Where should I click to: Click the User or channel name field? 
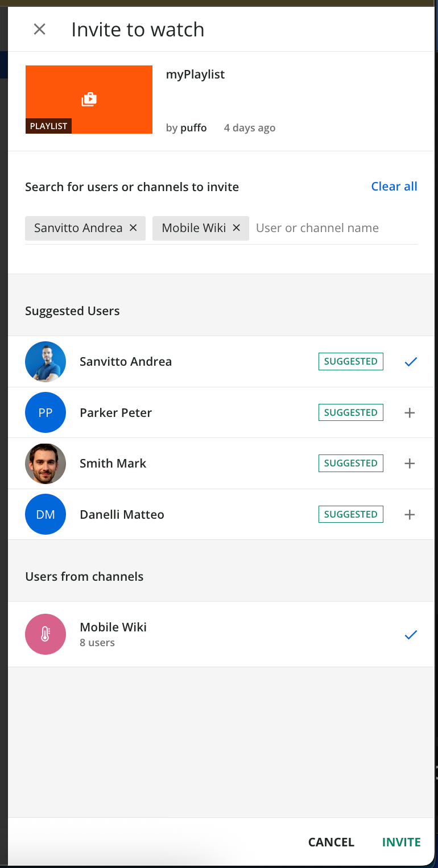pos(336,228)
